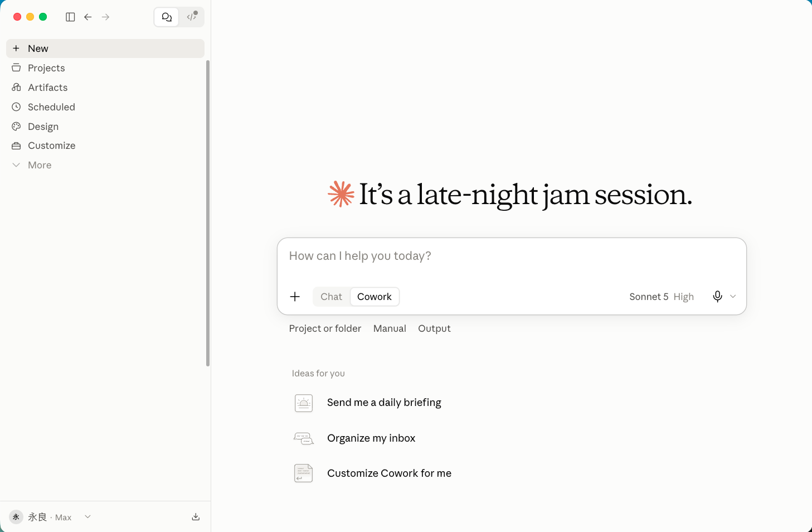Choose Project or folder option
812x532 pixels.
325,328
